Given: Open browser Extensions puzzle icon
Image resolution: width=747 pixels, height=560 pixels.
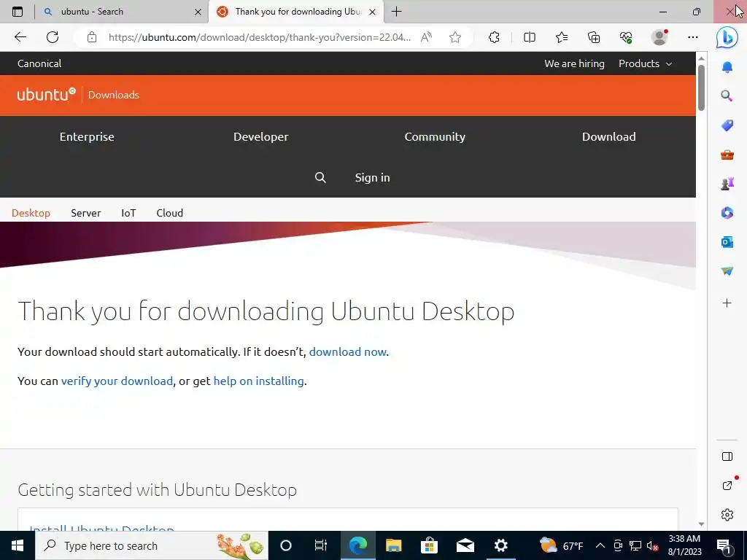Looking at the screenshot, I should click(x=494, y=37).
